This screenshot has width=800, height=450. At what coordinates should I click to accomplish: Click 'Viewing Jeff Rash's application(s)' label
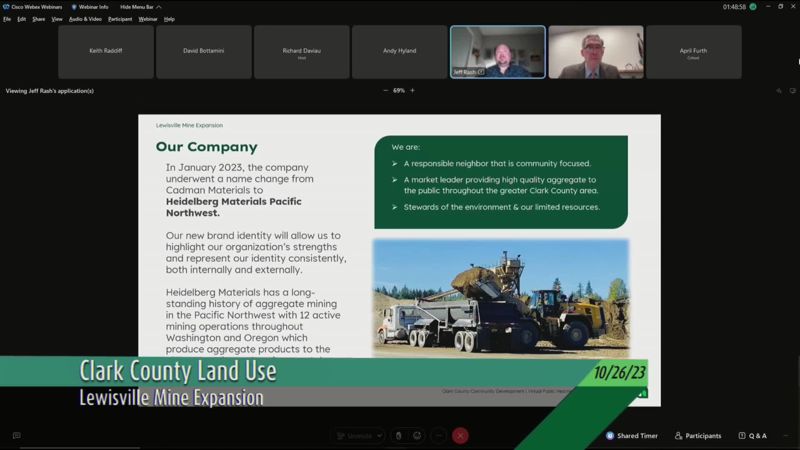(x=49, y=91)
